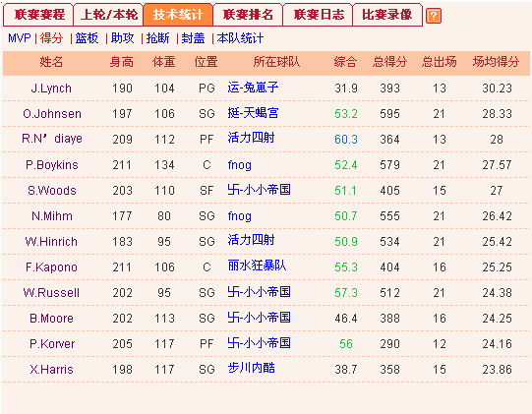
Task: Open the 比赛录像 tab
Action: [387, 15]
